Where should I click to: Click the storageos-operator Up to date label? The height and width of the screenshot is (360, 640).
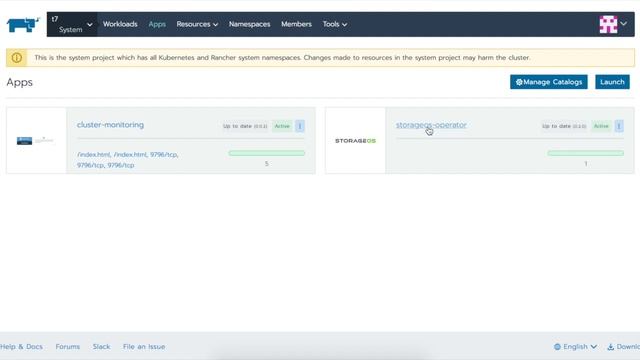point(564,126)
